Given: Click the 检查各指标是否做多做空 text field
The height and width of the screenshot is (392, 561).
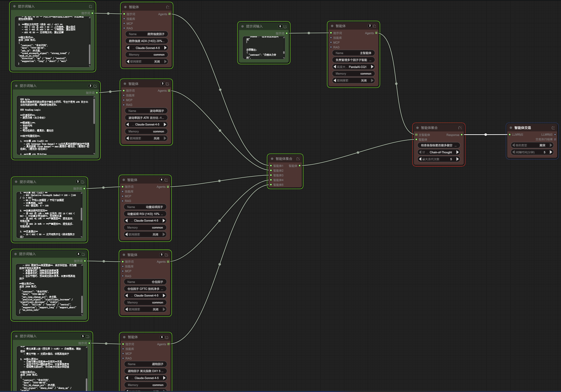Looking at the screenshot, I should tap(439, 145).
